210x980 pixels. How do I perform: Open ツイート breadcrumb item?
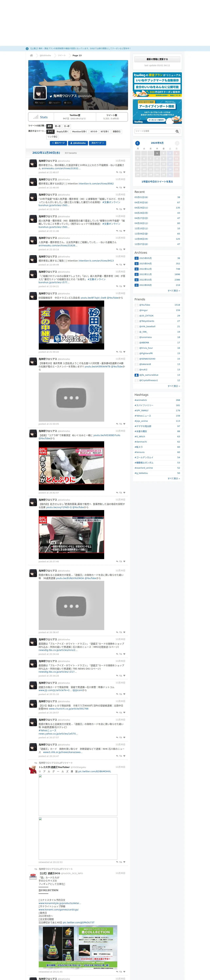pos(62,56)
